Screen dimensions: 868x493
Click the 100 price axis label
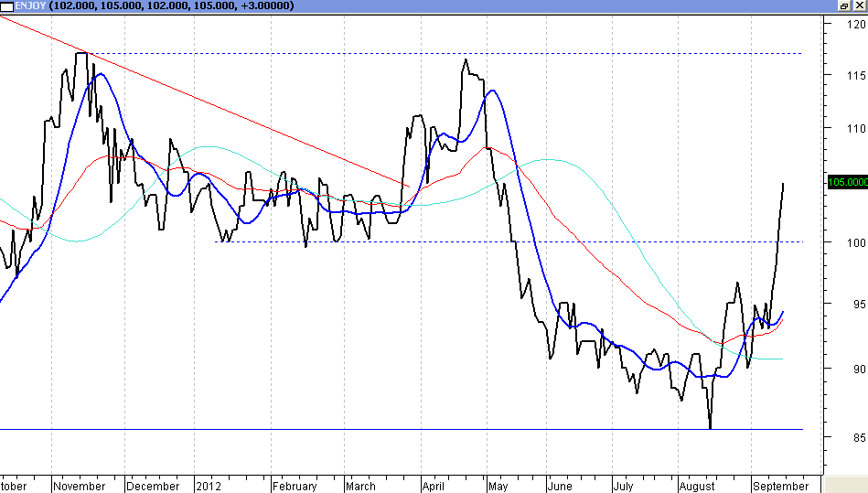coord(856,243)
